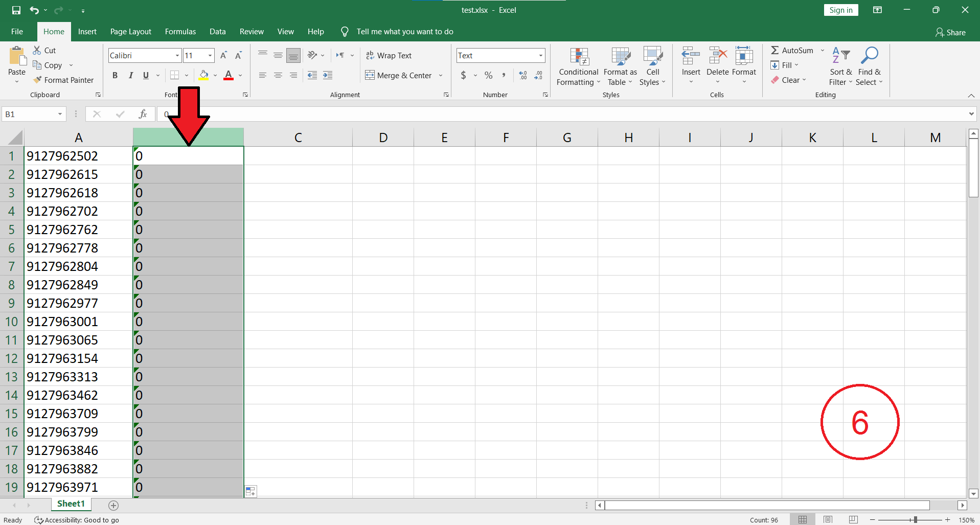Open the Calibri font name dropdown

[177, 56]
